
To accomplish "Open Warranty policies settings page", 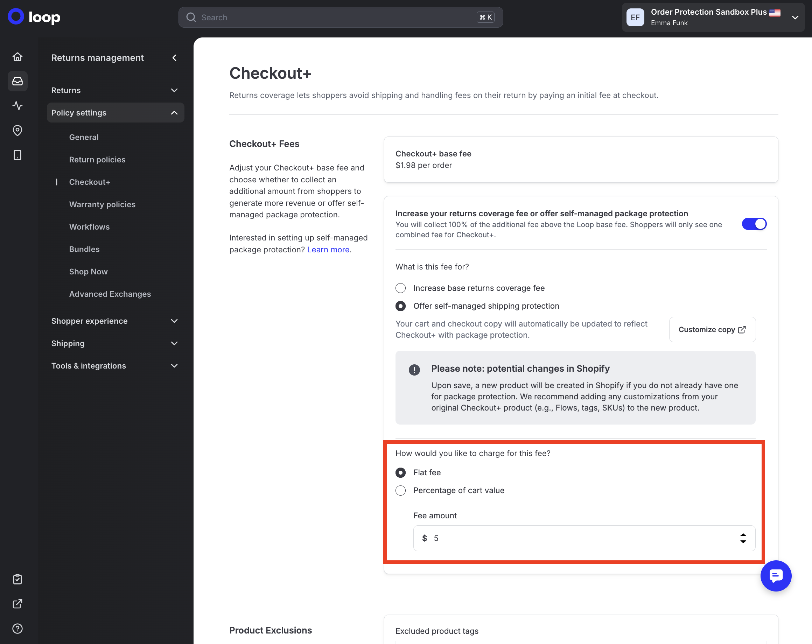I will [102, 204].
